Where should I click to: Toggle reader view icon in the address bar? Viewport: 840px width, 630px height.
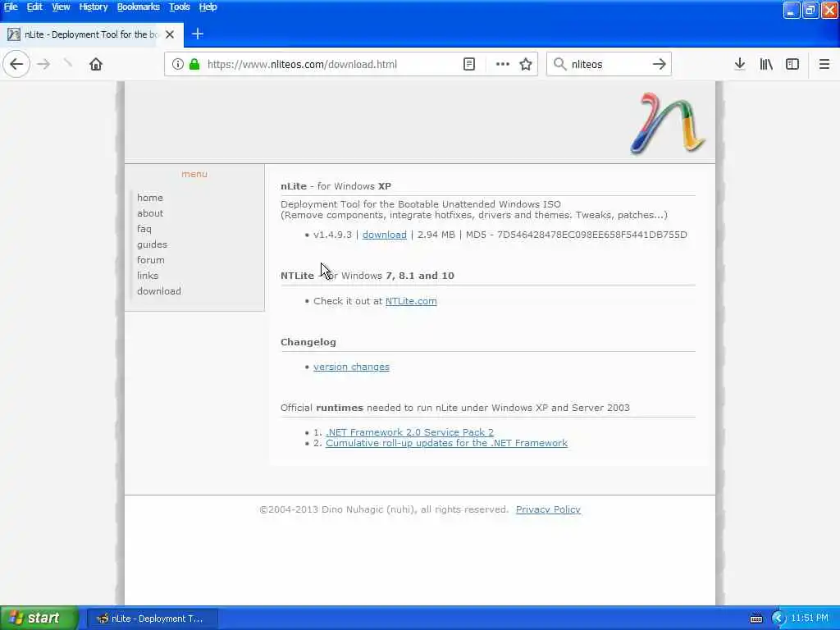(x=469, y=64)
